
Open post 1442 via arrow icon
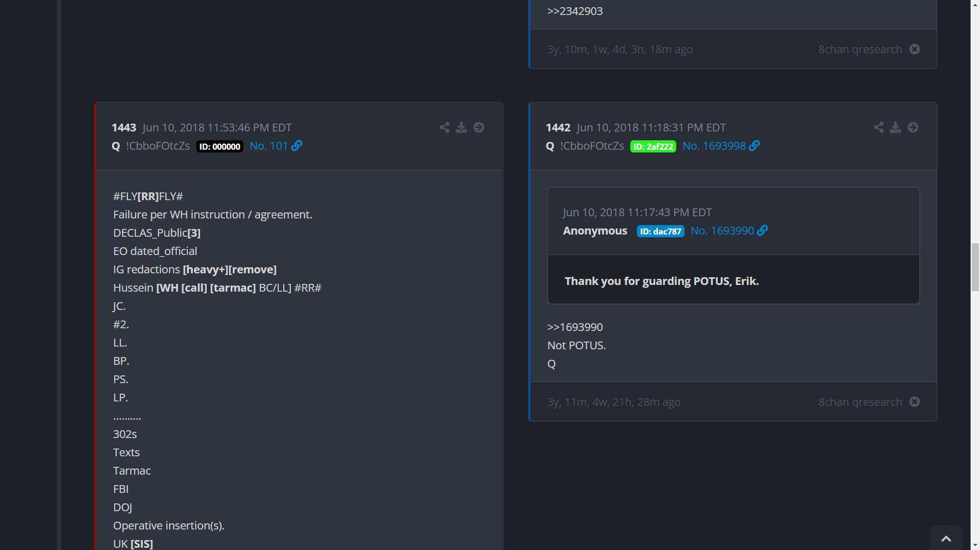(x=913, y=128)
